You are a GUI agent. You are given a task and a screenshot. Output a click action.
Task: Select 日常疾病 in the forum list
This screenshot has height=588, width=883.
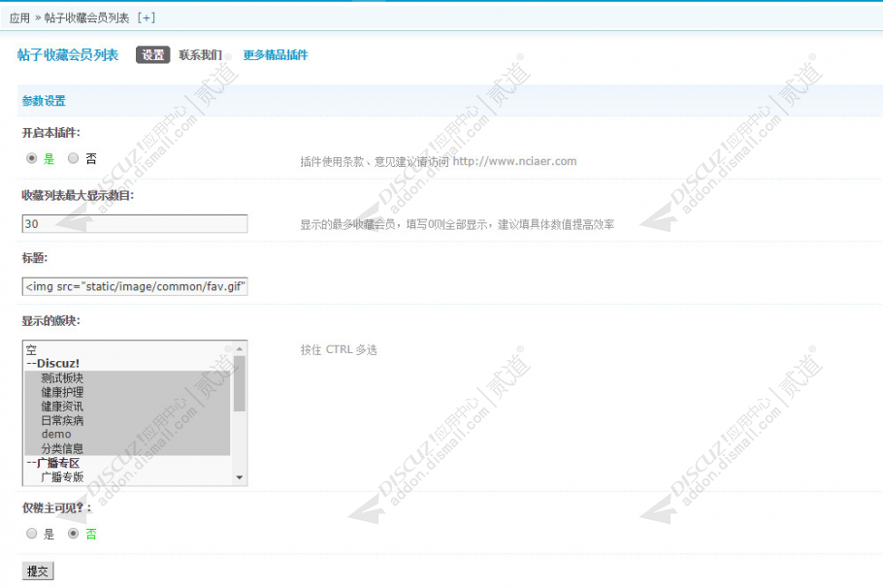[127, 420]
